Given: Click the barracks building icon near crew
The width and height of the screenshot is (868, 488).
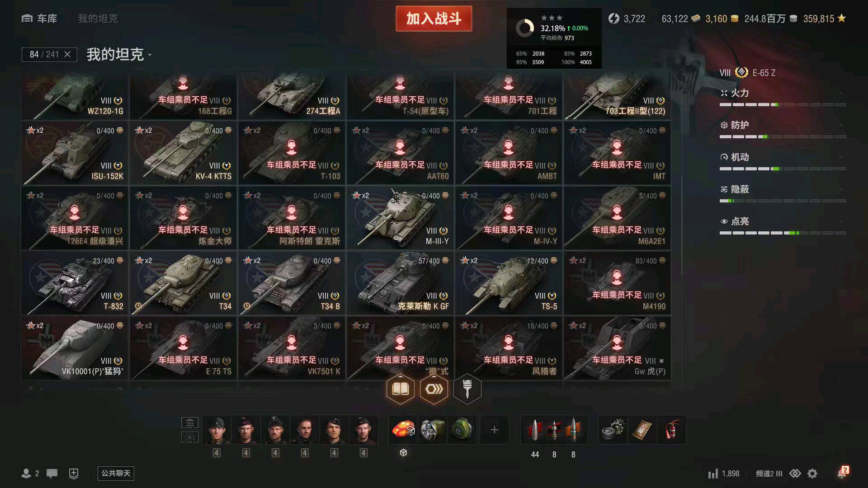Looking at the screenshot, I should pyautogui.click(x=190, y=423).
